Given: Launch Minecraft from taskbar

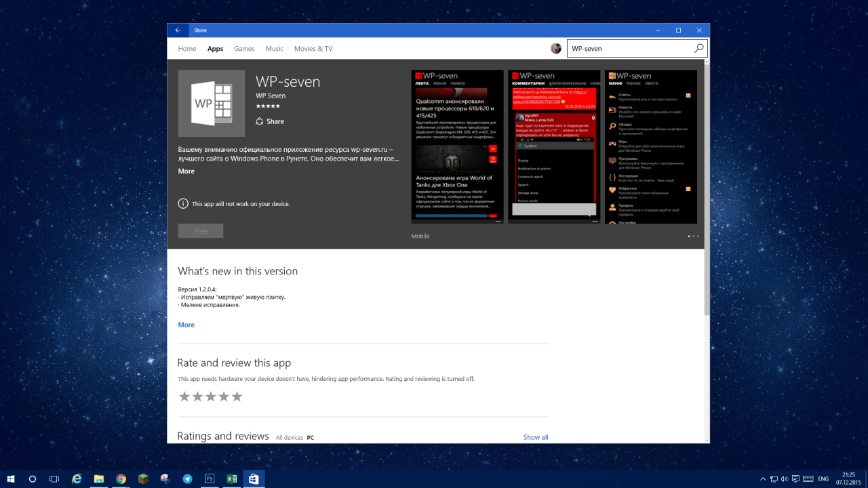Looking at the screenshot, I should [143, 479].
